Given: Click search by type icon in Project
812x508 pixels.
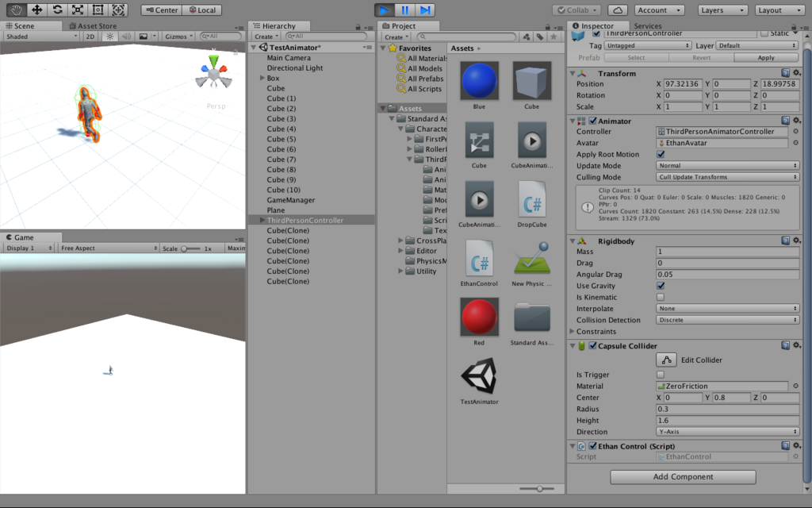Looking at the screenshot, I should click(x=527, y=37).
